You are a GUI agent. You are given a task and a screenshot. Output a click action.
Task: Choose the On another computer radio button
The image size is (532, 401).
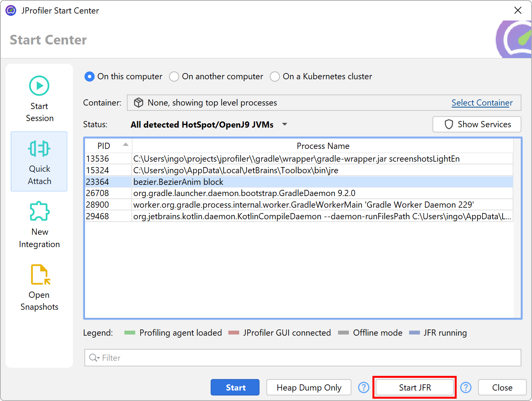(174, 77)
